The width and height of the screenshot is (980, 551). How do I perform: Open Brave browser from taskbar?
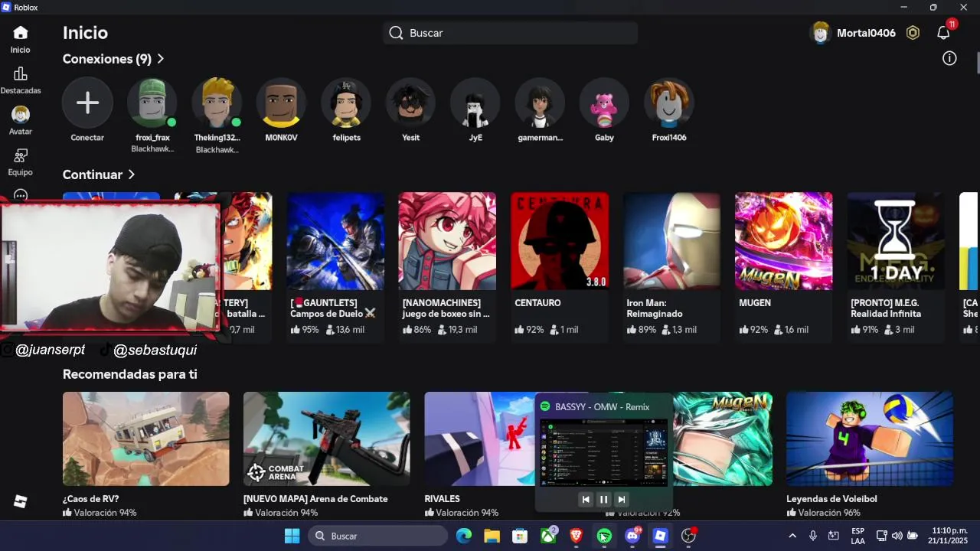tap(576, 536)
